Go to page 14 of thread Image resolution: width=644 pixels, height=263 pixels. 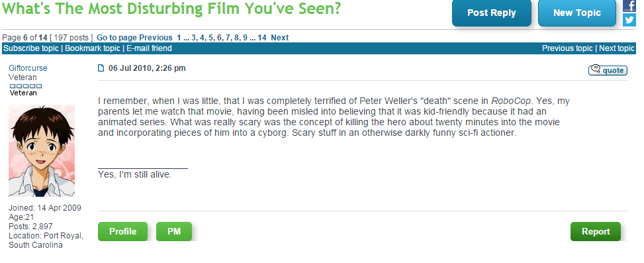(262, 38)
